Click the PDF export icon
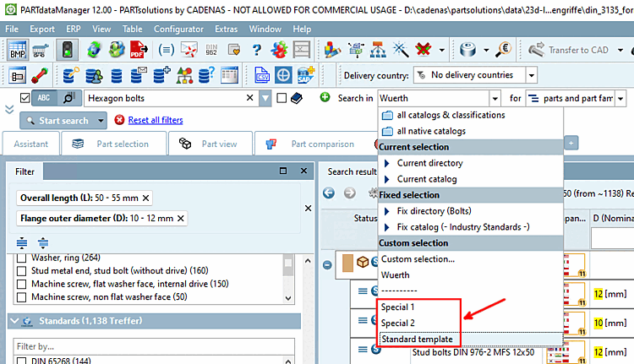The height and width of the screenshot is (364, 634). (139, 50)
